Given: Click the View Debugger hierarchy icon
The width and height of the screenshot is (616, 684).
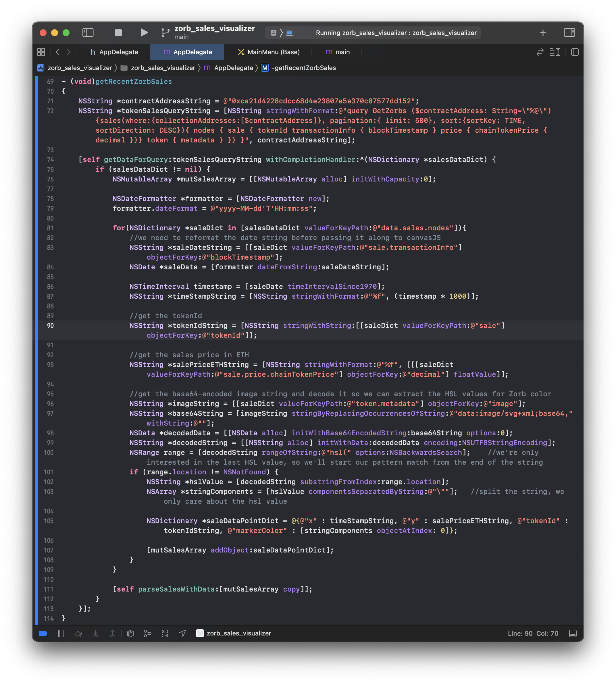Looking at the screenshot, I should pyautogui.click(x=131, y=633).
